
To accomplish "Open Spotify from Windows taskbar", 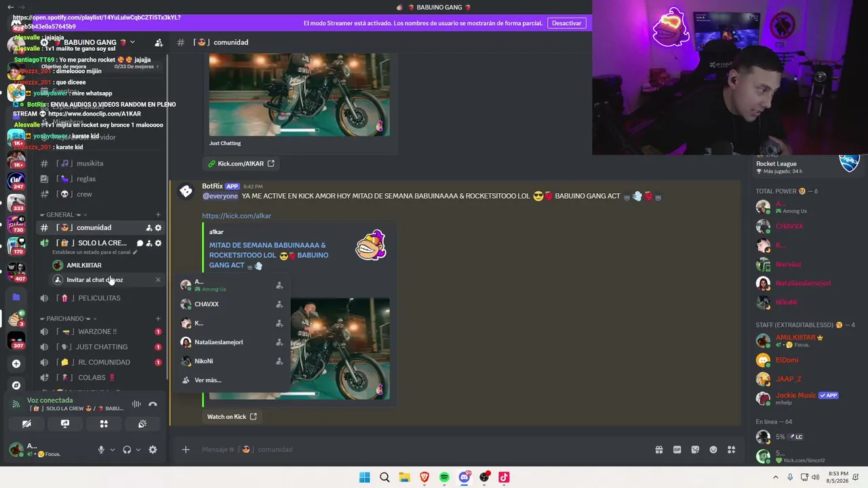I will [x=444, y=477].
